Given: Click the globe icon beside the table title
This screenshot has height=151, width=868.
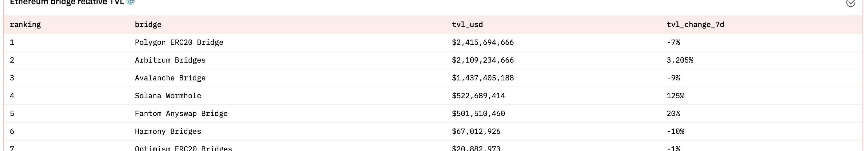Looking at the screenshot, I should [x=131, y=2].
